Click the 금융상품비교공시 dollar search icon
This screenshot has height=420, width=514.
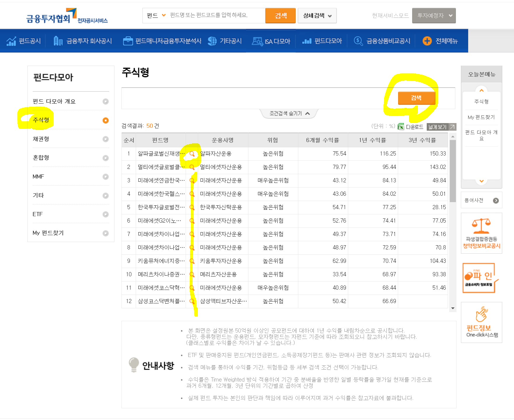(358, 41)
